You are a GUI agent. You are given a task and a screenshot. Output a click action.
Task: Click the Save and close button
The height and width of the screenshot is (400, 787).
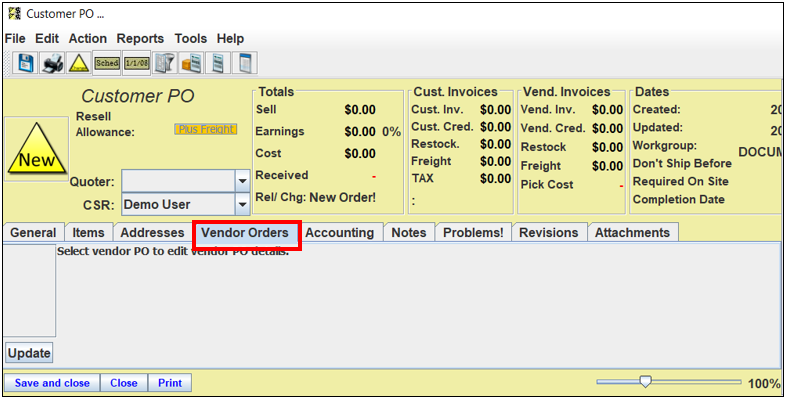tap(52, 383)
